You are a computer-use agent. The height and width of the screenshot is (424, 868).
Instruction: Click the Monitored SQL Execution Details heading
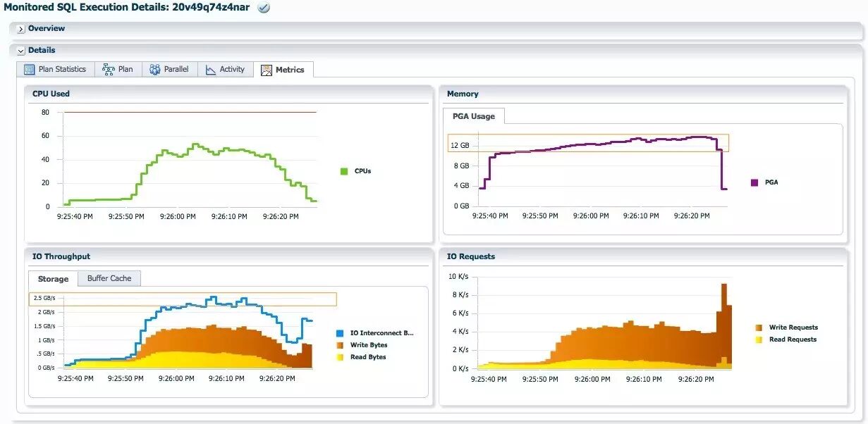click(126, 8)
